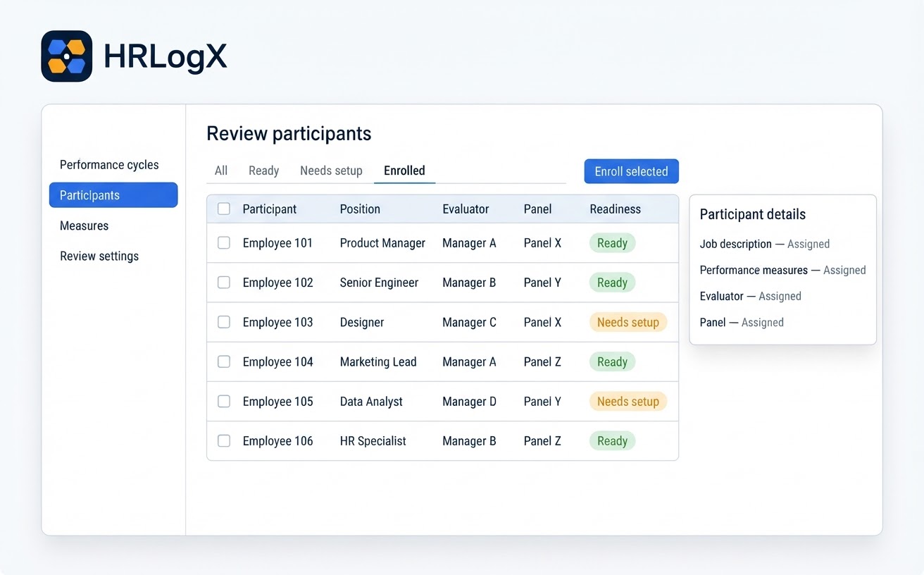The height and width of the screenshot is (575, 924).
Task: Click the Employee 106 name
Action: click(277, 440)
